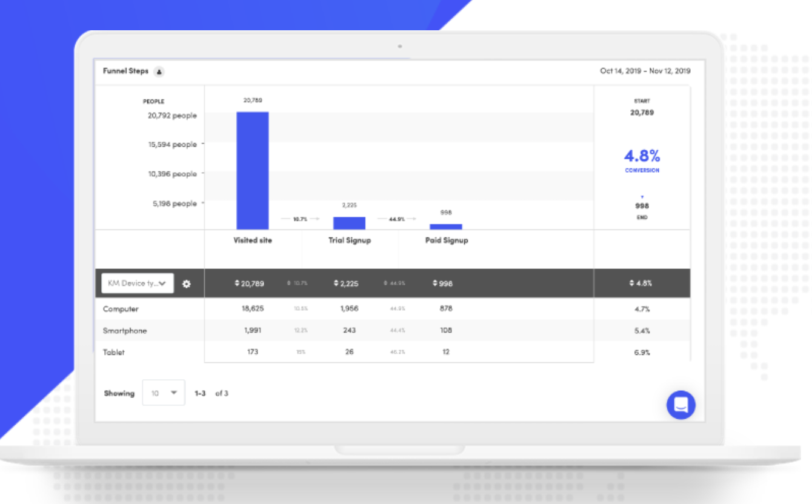Open the Showing 10 rows dropdown
Image resolution: width=812 pixels, height=504 pixels.
click(164, 393)
